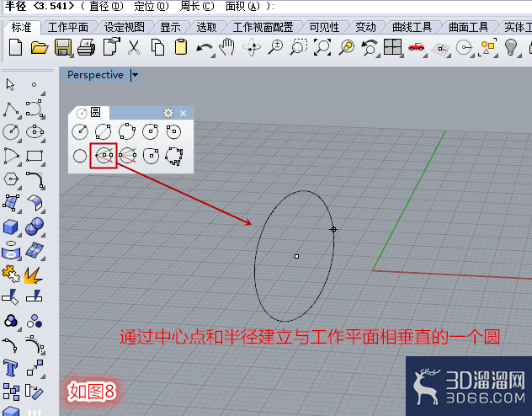This screenshot has width=532, height=416.
Task: Select the Rectangle tool in sidebar
Action: pos(35,156)
